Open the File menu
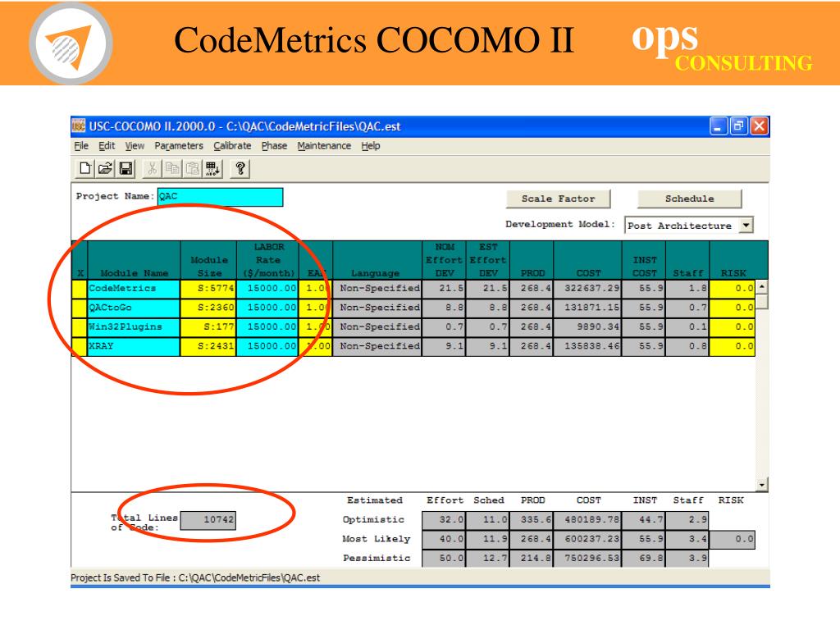840x630 pixels. click(x=81, y=146)
